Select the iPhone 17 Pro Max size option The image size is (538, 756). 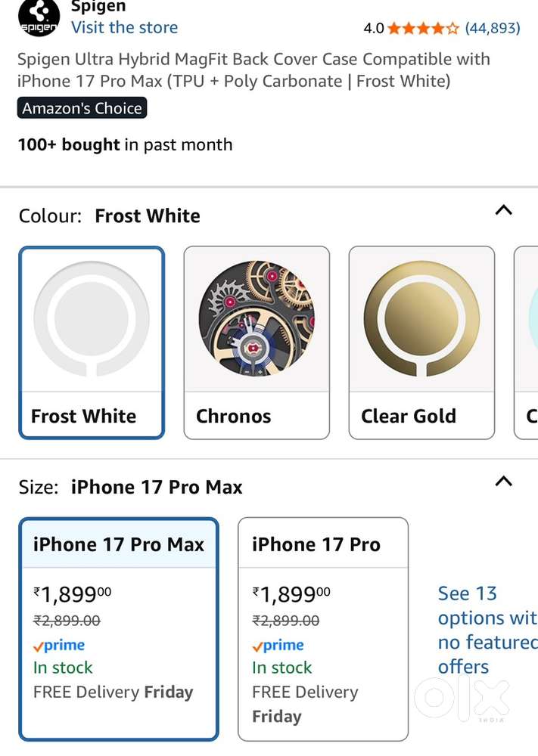(x=119, y=629)
